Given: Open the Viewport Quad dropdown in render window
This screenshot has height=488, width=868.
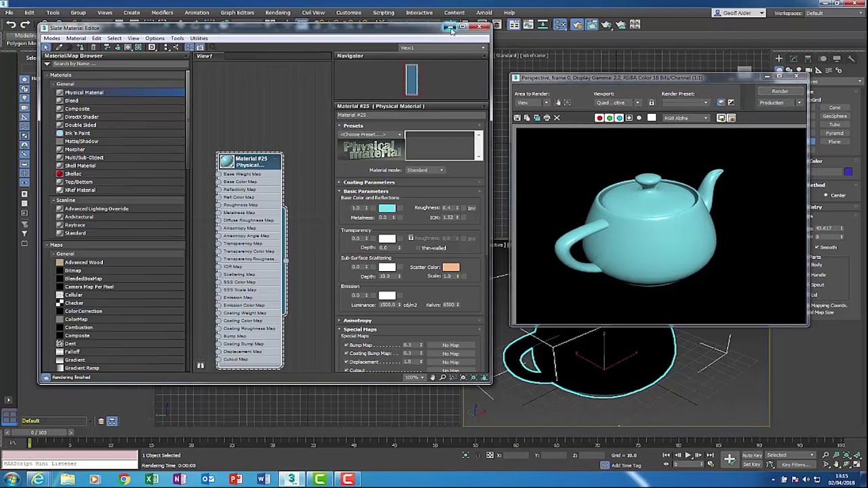Looking at the screenshot, I should click(617, 103).
